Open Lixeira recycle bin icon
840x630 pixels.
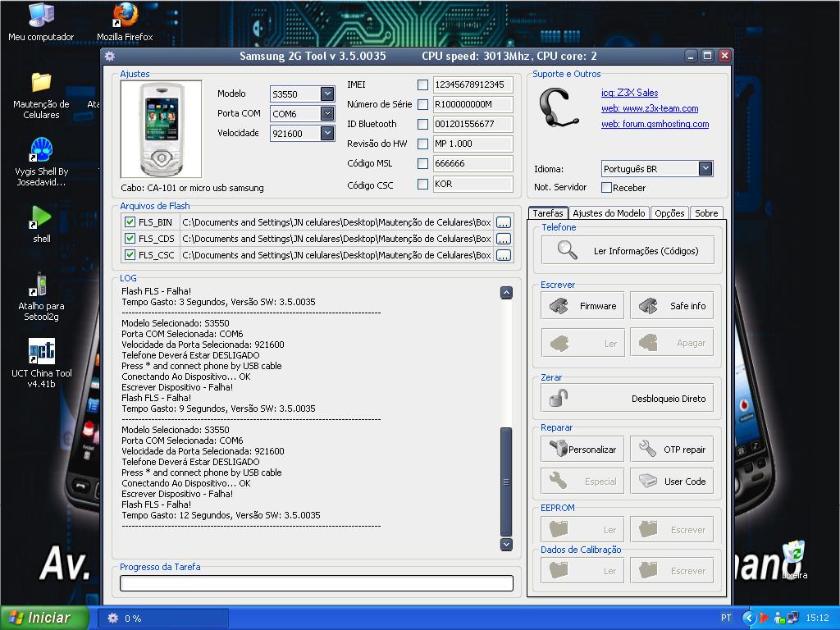coord(794,559)
